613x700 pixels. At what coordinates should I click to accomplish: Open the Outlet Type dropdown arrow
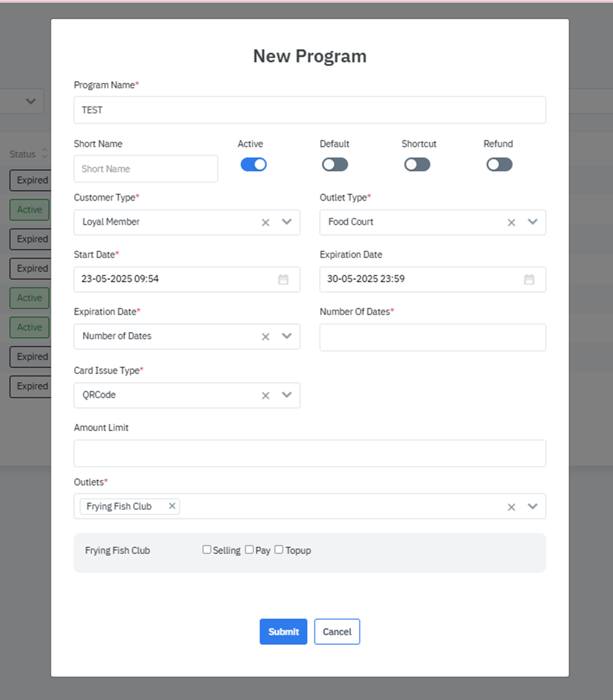tap(533, 222)
